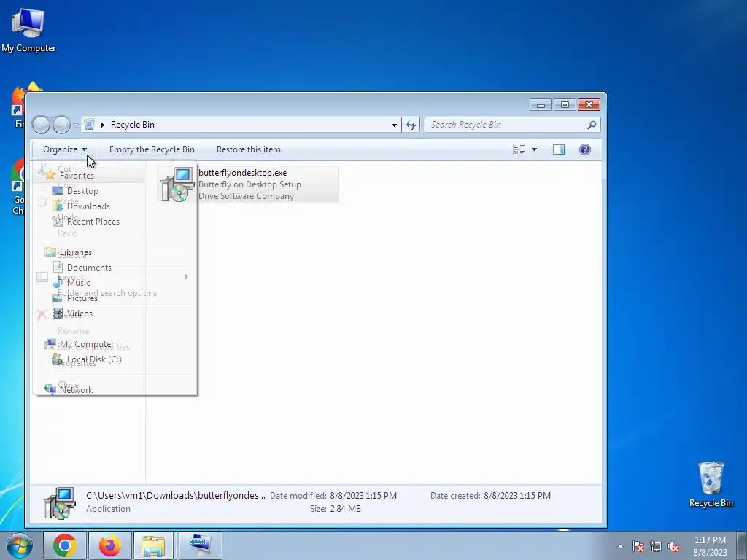Toggle the preview pane button
747x560 pixels.
pyautogui.click(x=558, y=149)
